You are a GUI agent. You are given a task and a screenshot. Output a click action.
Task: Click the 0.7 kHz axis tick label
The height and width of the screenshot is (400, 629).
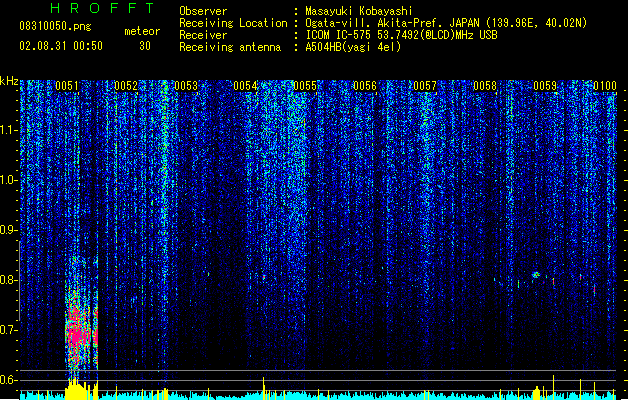coord(8,330)
